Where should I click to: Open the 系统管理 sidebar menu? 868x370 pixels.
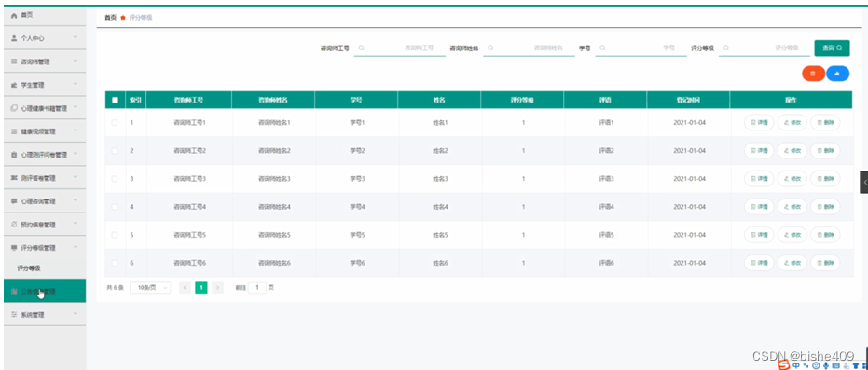click(45, 315)
